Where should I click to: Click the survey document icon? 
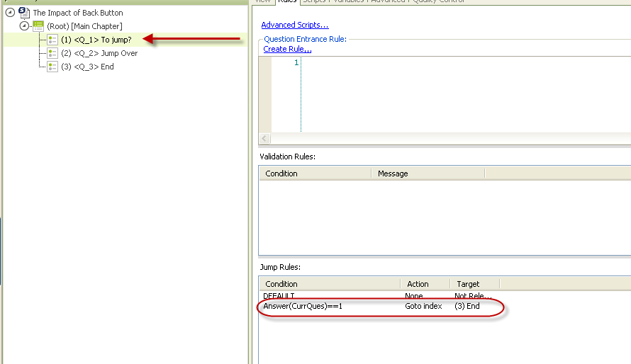[x=23, y=13]
